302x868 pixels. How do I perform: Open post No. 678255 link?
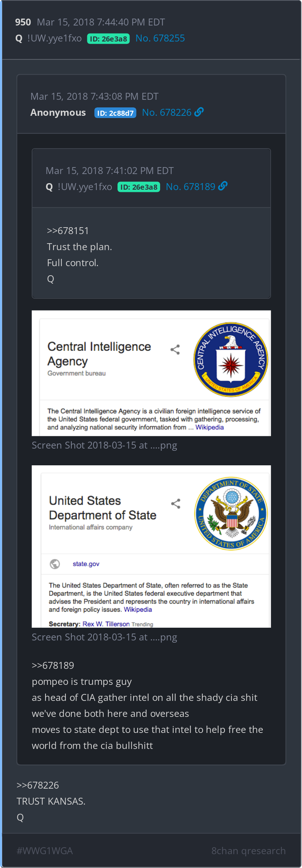tap(160, 38)
